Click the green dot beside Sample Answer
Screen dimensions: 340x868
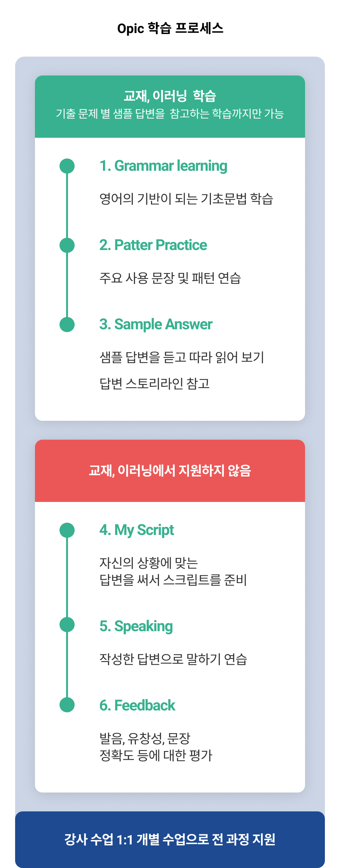pyautogui.click(x=67, y=325)
